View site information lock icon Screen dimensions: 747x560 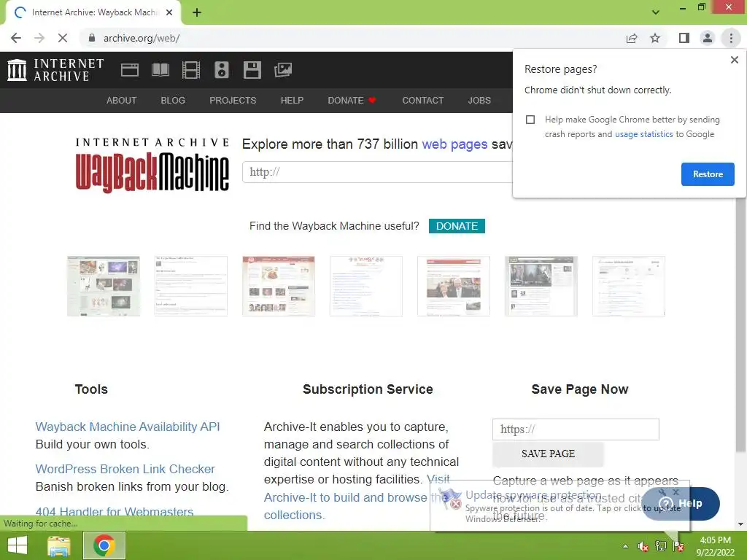[92, 38]
